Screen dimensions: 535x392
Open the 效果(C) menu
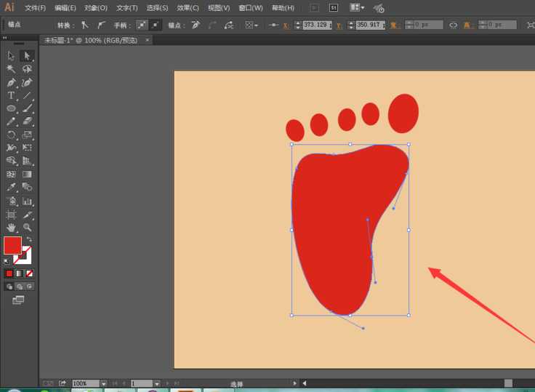coord(188,8)
